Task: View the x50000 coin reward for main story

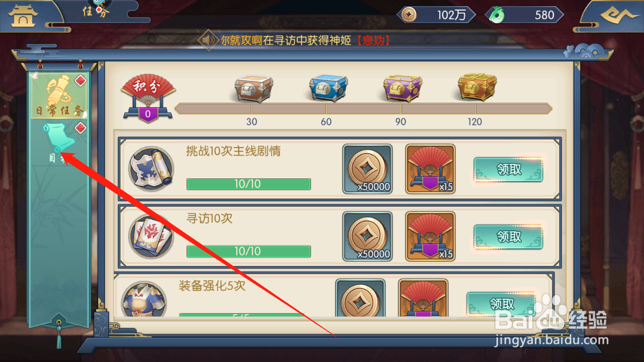Action: coord(367,169)
